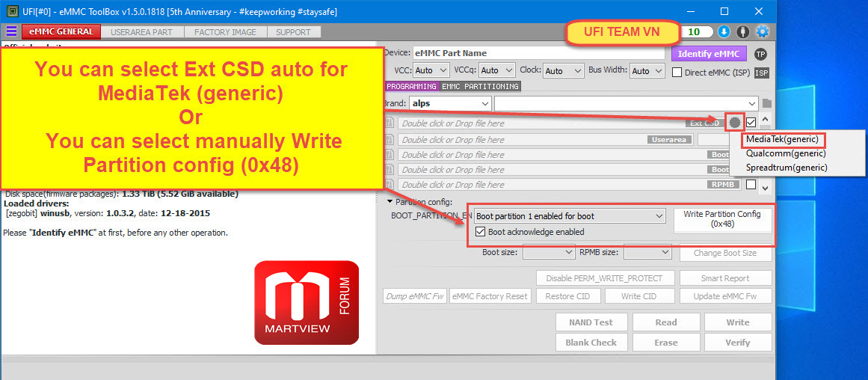Click Write Partition Config (0x48)

(x=722, y=219)
